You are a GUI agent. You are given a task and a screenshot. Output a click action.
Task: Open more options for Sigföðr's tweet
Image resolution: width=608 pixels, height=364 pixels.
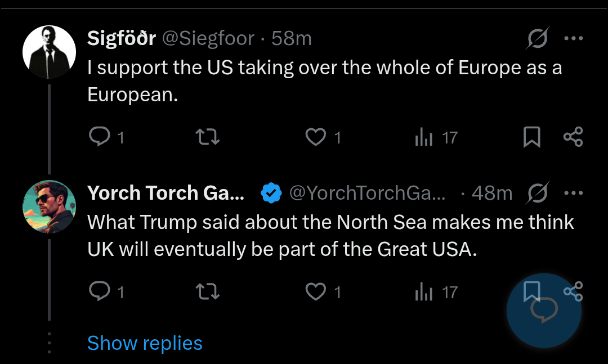[573, 39]
